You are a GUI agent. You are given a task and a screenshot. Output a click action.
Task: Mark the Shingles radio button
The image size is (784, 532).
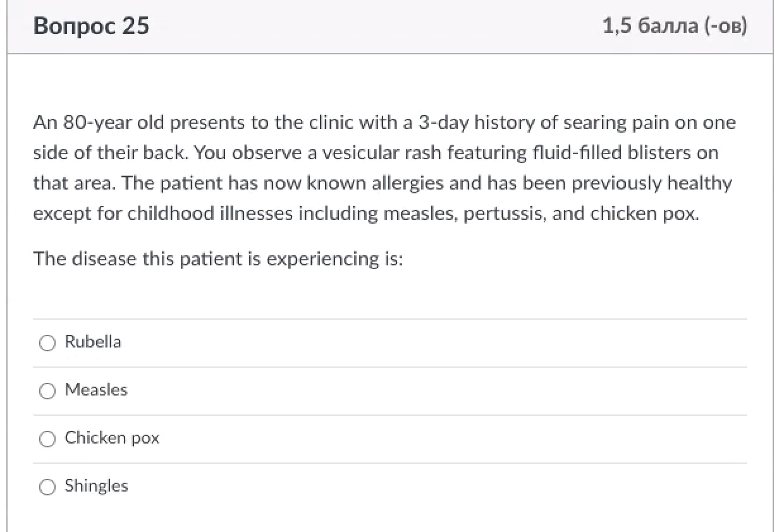[x=47, y=487]
